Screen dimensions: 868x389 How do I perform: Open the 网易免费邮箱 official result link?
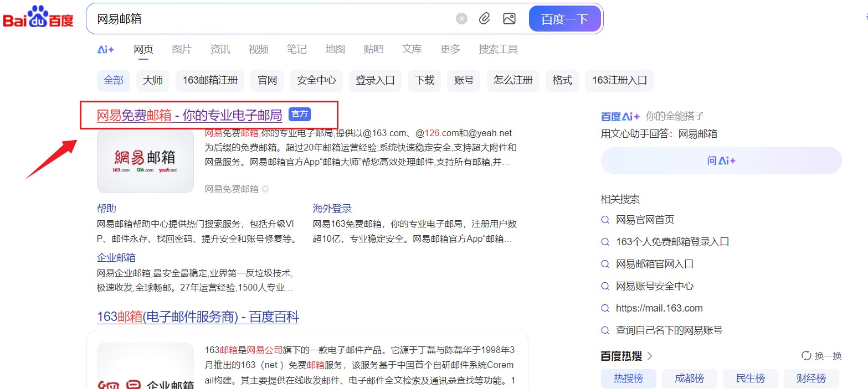tap(189, 115)
